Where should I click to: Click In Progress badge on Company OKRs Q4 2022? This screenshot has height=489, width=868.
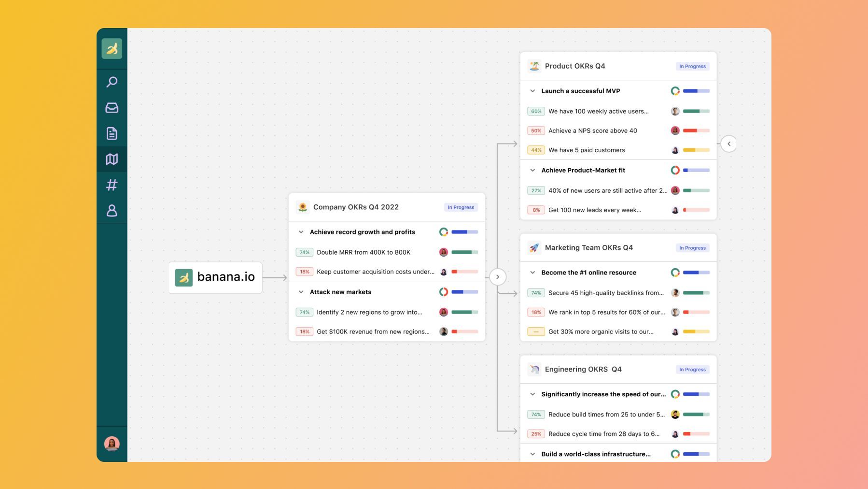click(461, 207)
